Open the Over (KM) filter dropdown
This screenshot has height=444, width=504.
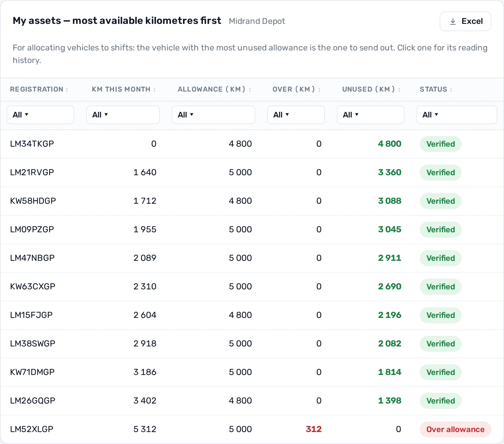pos(296,115)
